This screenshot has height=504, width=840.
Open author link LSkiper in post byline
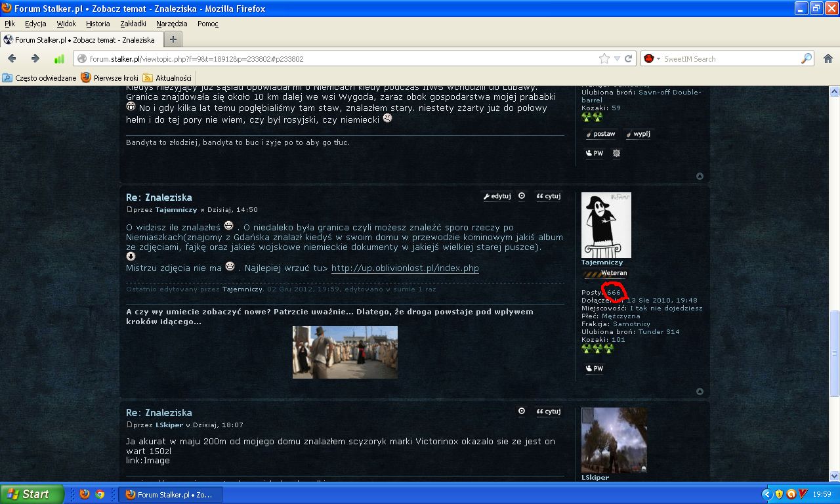pyautogui.click(x=169, y=425)
